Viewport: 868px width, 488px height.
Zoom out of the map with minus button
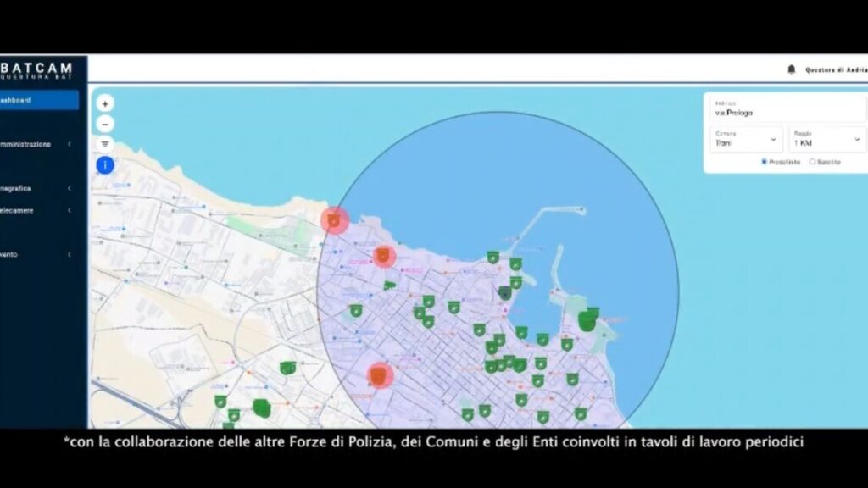pyautogui.click(x=105, y=124)
